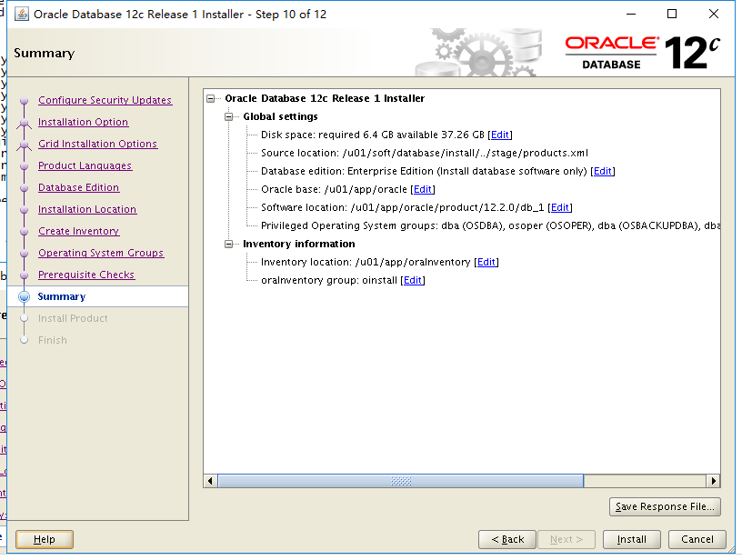Select the Inventory information heading
Screen dimensions: 742x560
pos(298,244)
